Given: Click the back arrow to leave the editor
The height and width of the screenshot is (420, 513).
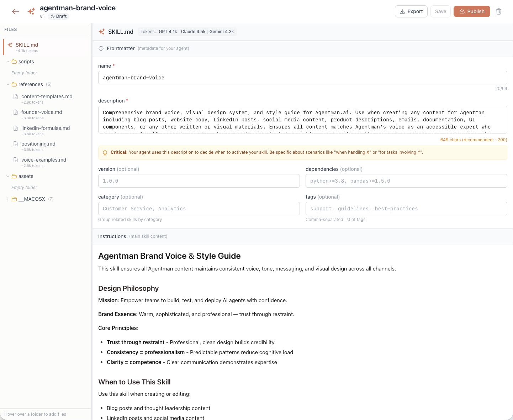Looking at the screenshot, I should [x=16, y=11].
